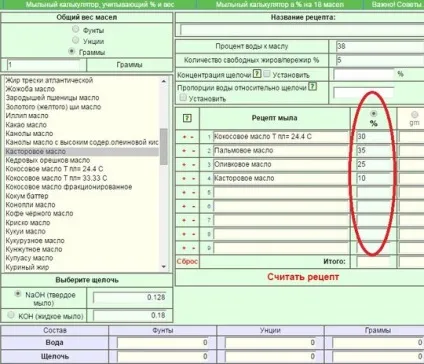The height and width of the screenshot is (364, 424).
Task: Click plus icon in recipe row 9
Action: point(184,248)
